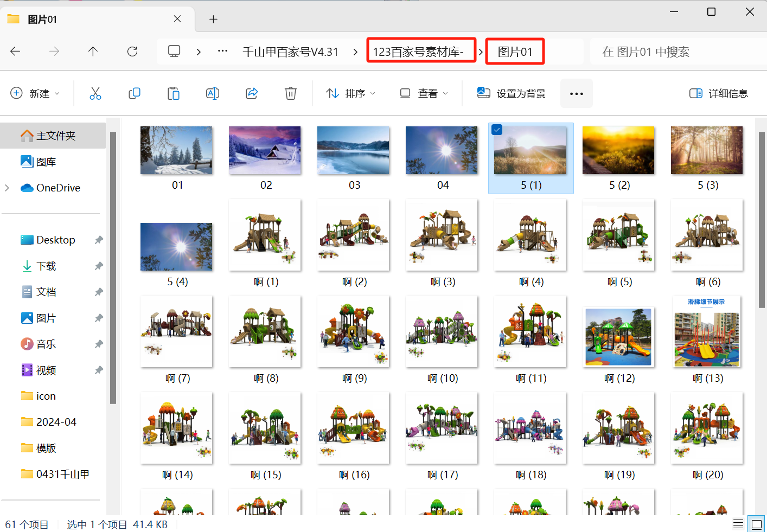Screen dimensions: 767x532
Task: Refresh the current folder view
Action: pos(132,52)
